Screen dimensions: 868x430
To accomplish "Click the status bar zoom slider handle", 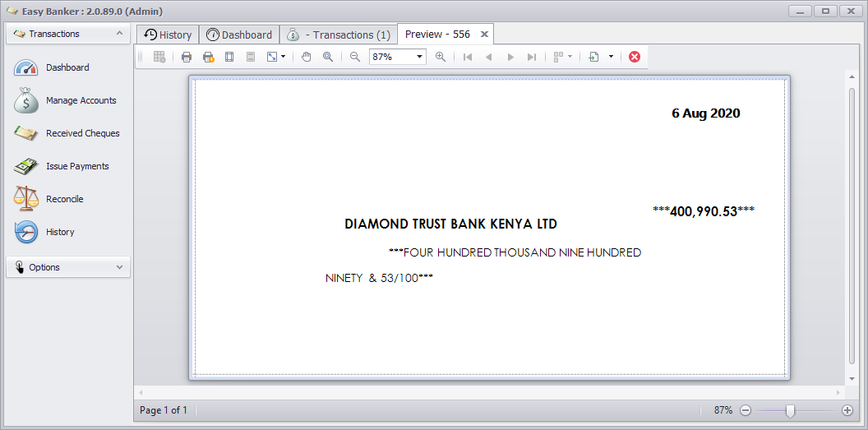I will 791,410.
